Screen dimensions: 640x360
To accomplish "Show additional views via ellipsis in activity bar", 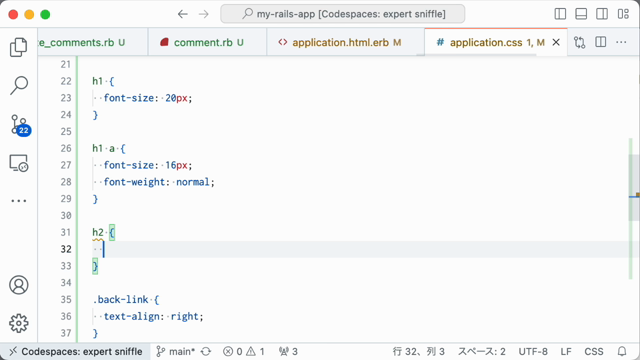I will point(18,200).
